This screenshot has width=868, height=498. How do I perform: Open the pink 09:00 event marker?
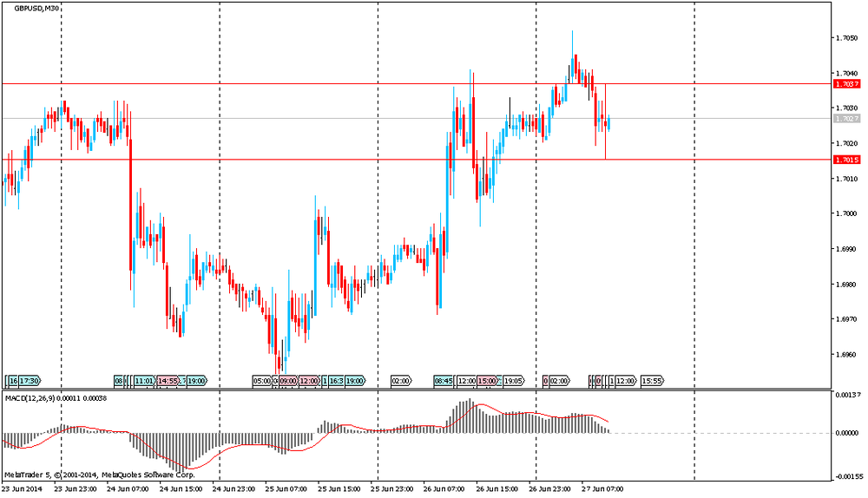point(288,381)
